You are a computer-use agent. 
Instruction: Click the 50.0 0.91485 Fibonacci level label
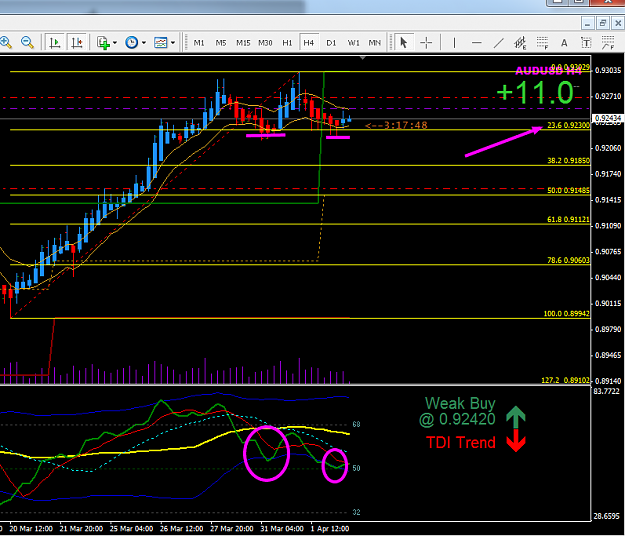(568, 190)
